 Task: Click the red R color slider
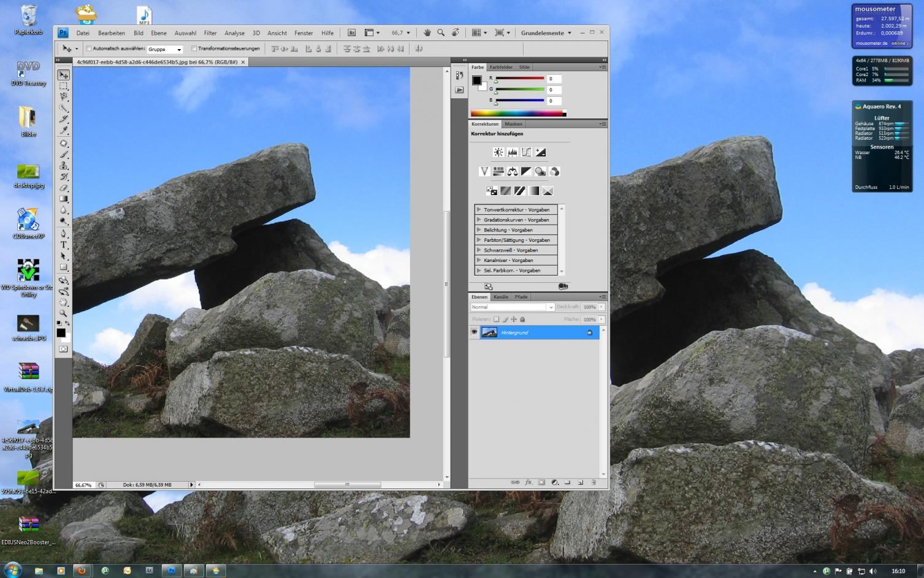pos(519,79)
